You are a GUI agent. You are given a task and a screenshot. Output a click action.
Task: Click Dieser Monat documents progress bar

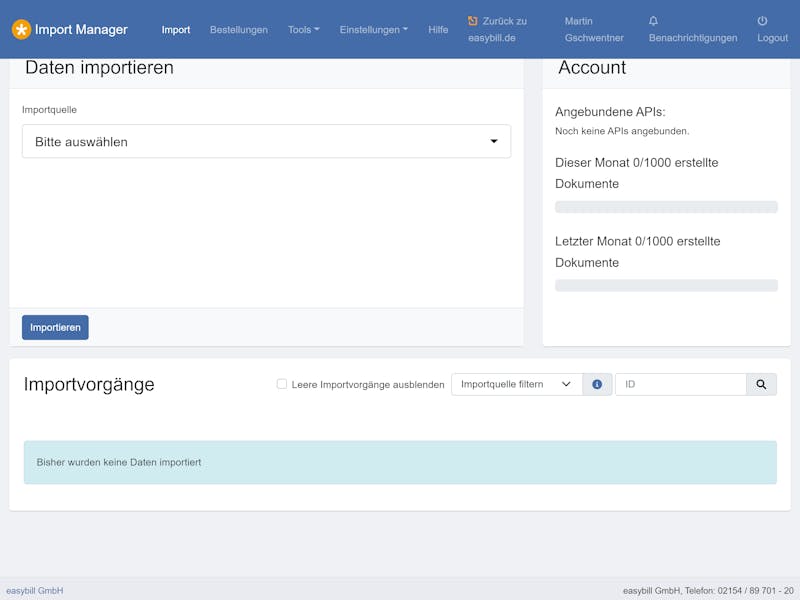point(666,207)
